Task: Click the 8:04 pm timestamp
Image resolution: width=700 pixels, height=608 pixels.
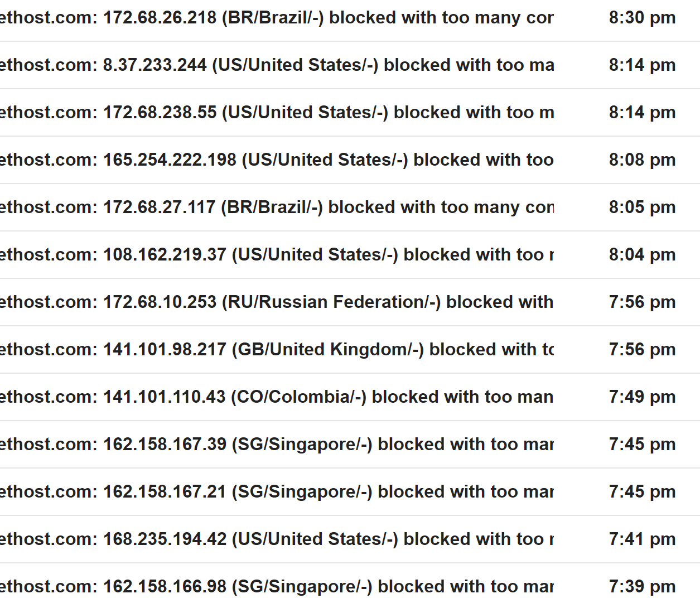Action: [642, 255]
